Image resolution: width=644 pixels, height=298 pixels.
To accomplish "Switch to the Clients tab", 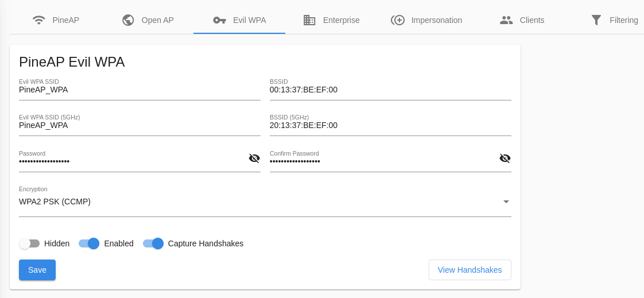I will [522, 20].
